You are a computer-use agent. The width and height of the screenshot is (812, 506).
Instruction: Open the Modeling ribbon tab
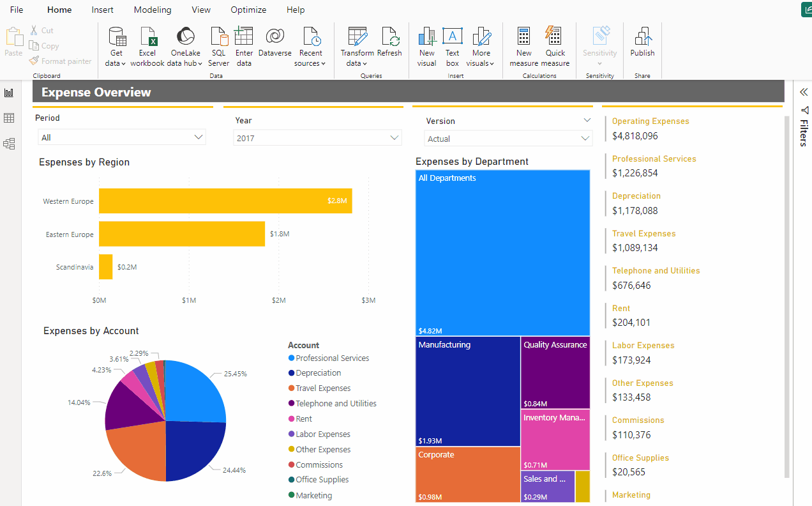pyautogui.click(x=153, y=10)
